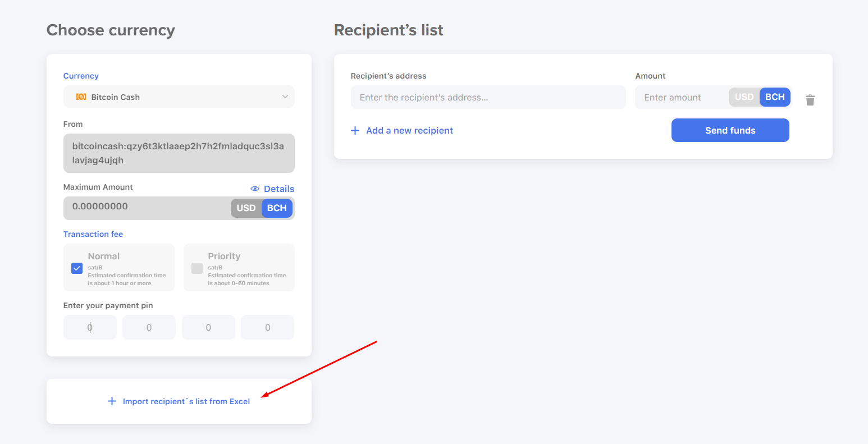Click the plus icon for Add a new recipient
Screen dimensions: 868x444
[355, 130]
